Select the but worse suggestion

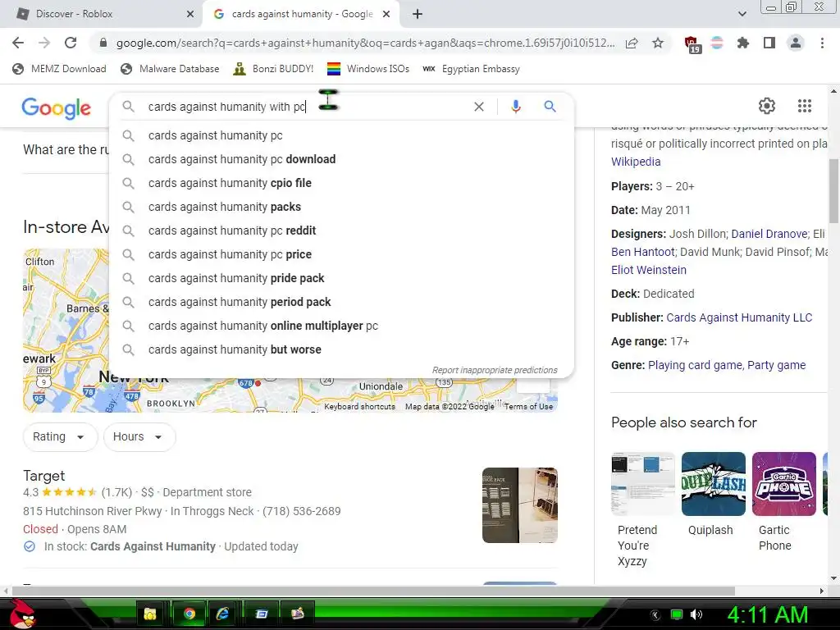341,349
